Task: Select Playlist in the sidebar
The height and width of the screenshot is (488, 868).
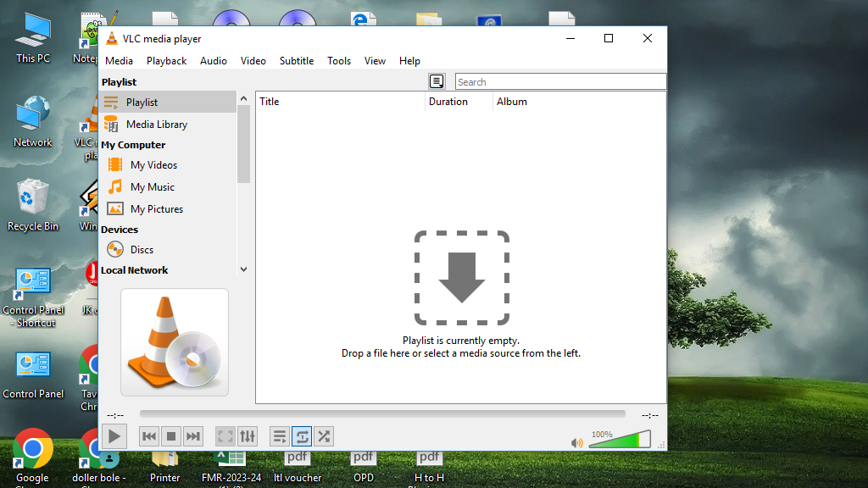Action: coord(169,103)
